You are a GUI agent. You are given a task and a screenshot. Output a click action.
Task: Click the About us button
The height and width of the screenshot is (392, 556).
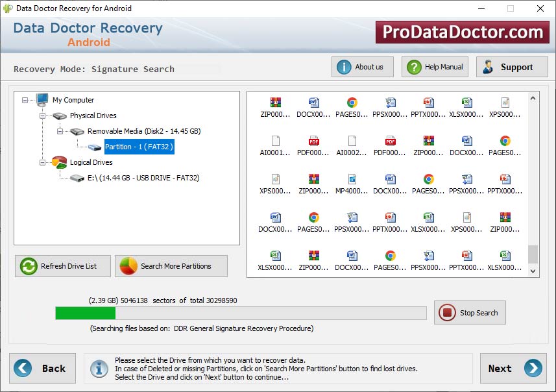(x=362, y=66)
